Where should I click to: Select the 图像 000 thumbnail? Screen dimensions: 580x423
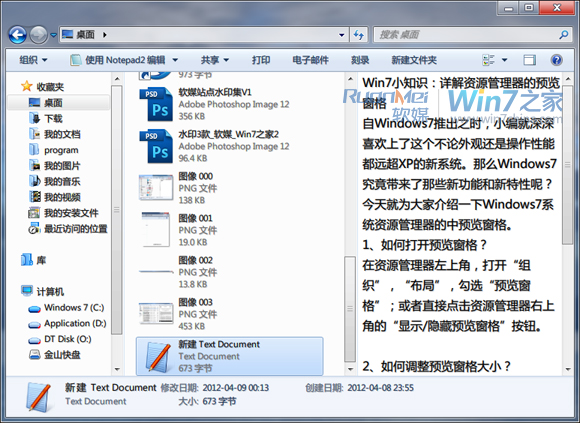156,188
